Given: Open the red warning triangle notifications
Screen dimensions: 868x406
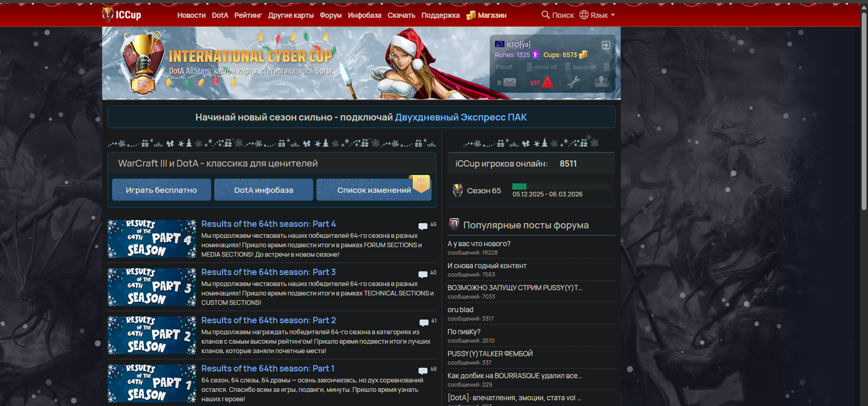Looking at the screenshot, I should coord(547,82).
